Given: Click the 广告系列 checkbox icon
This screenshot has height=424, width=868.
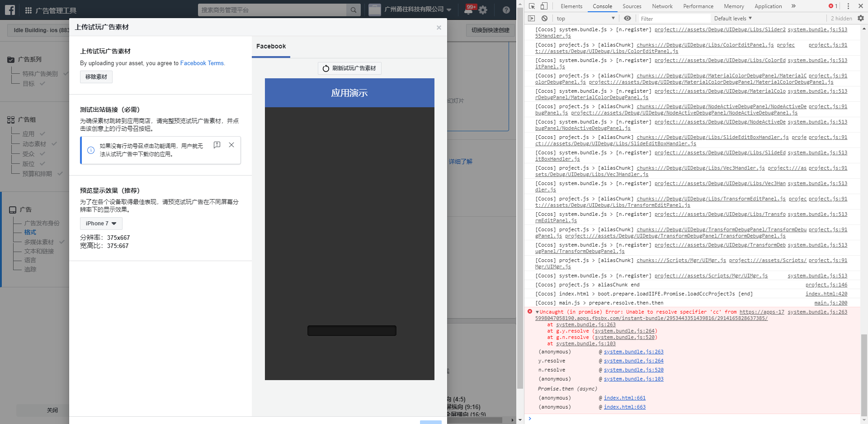Looking at the screenshot, I should pyautogui.click(x=11, y=59).
